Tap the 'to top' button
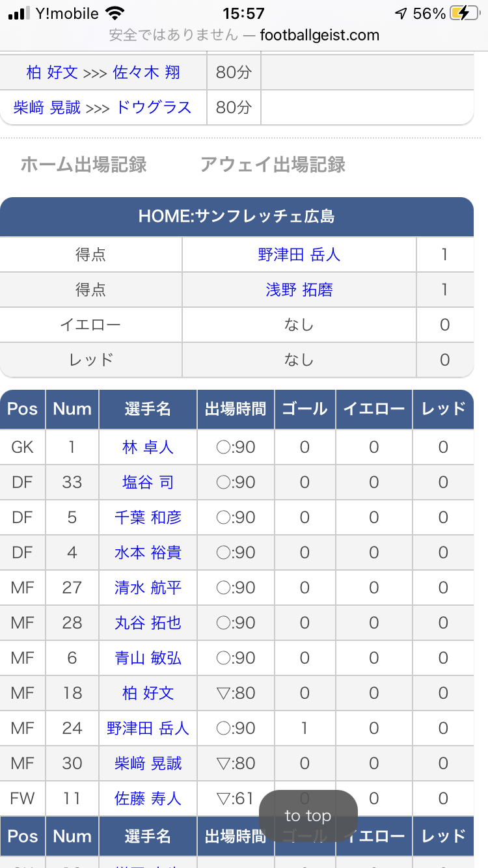488x868 pixels. click(x=308, y=816)
